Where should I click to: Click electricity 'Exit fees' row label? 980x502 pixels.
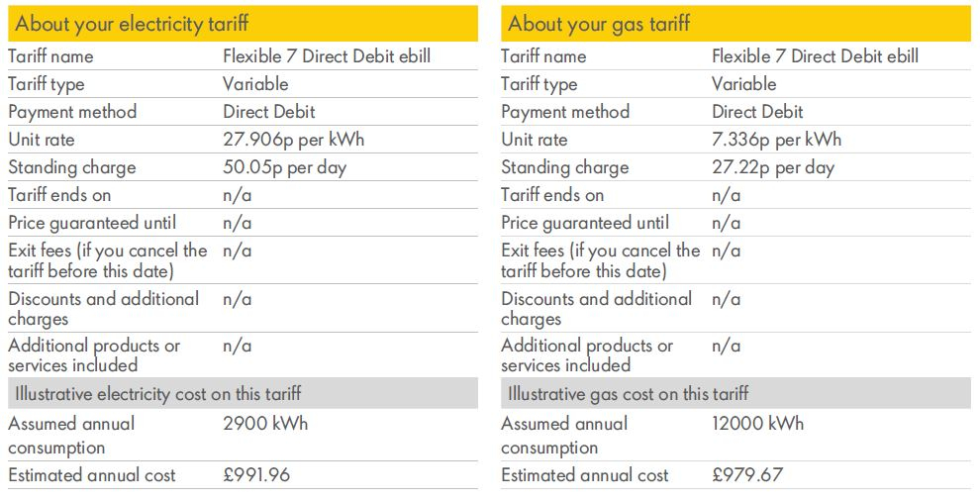[108, 260]
